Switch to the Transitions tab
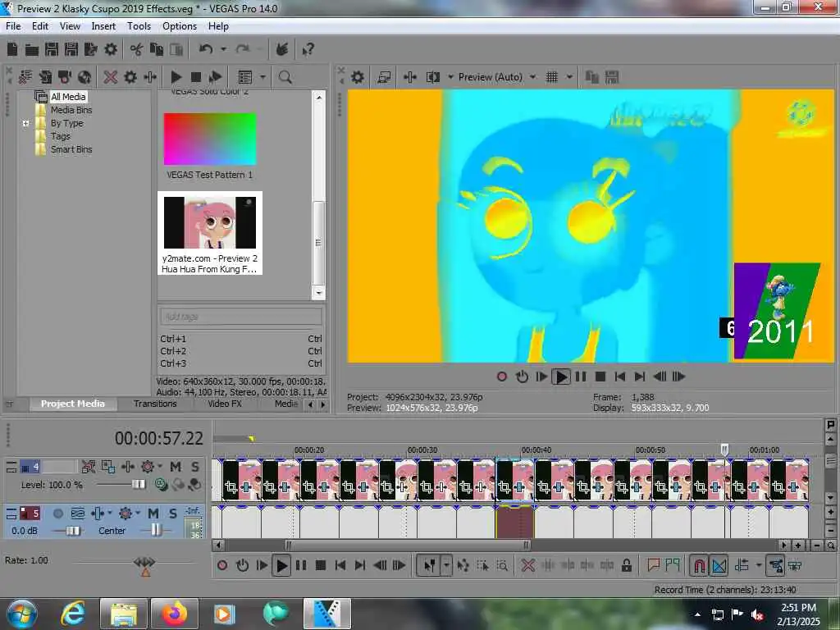 [155, 404]
